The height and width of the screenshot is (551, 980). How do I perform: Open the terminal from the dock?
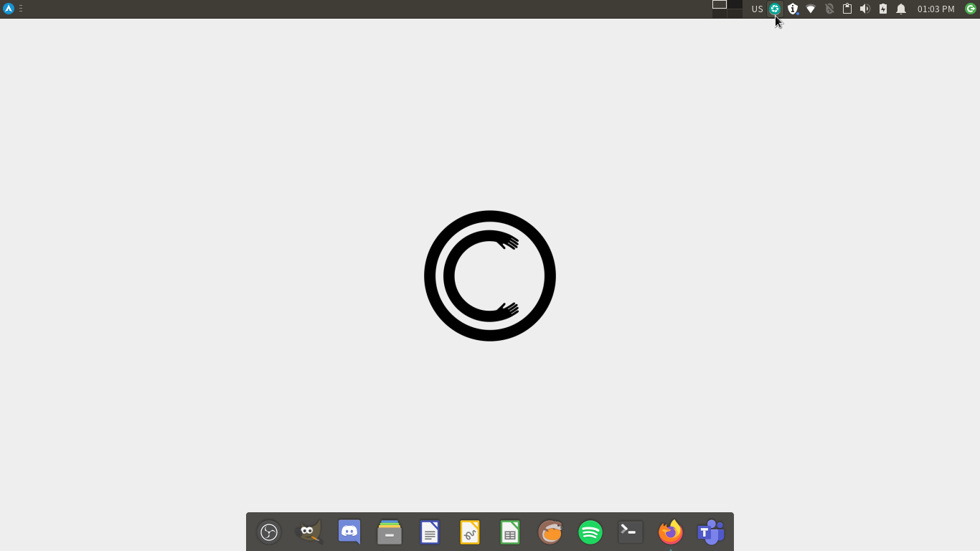click(x=631, y=532)
